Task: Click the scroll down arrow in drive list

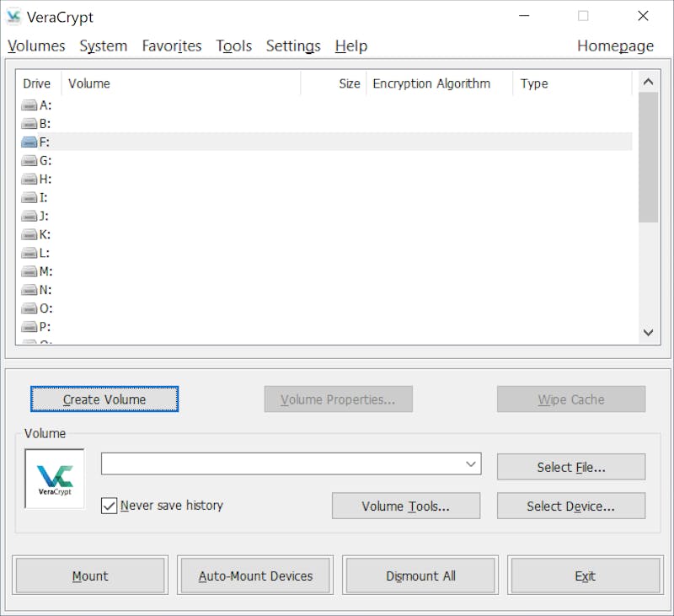Action: pyautogui.click(x=648, y=332)
